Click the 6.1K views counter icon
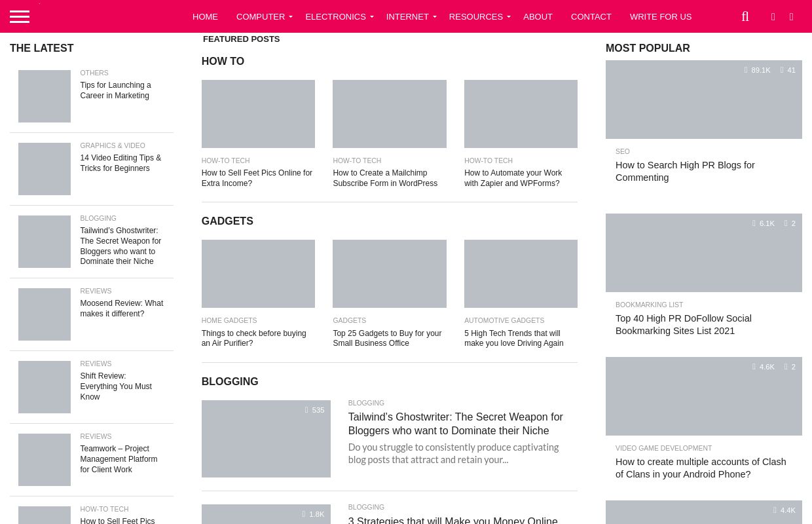The height and width of the screenshot is (524, 812). [754, 223]
